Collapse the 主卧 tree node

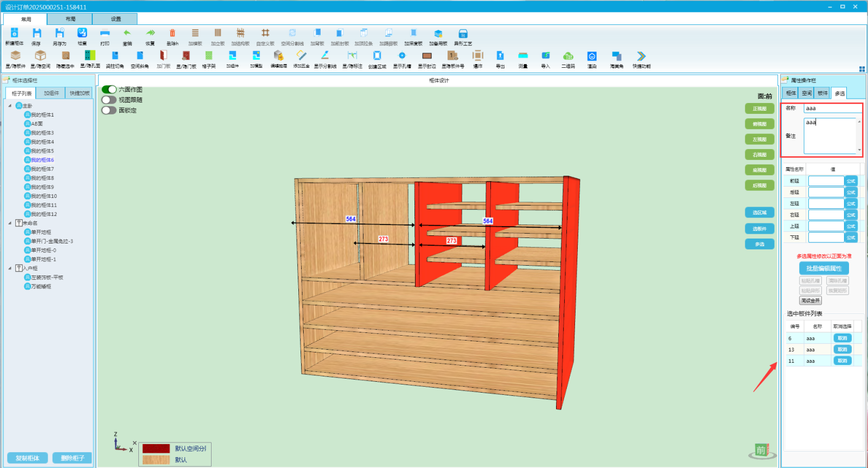(x=10, y=106)
